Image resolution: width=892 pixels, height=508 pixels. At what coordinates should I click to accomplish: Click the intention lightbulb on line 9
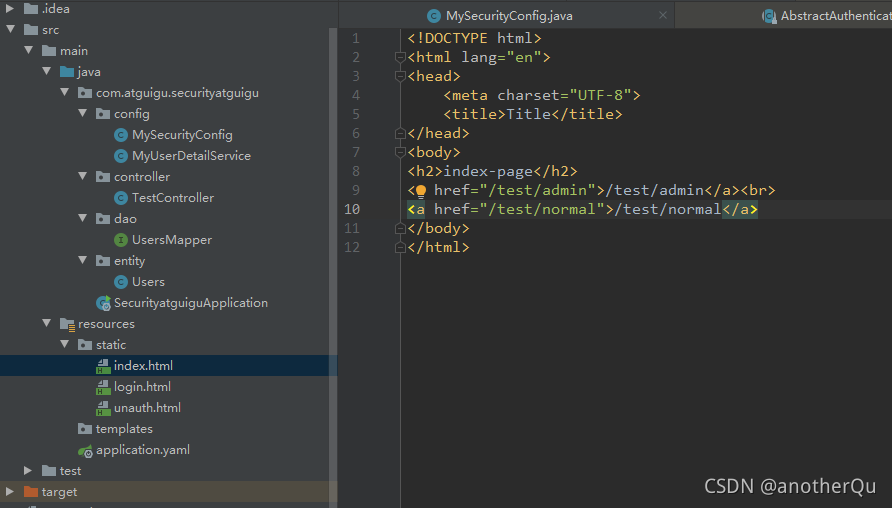click(x=420, y=191)
